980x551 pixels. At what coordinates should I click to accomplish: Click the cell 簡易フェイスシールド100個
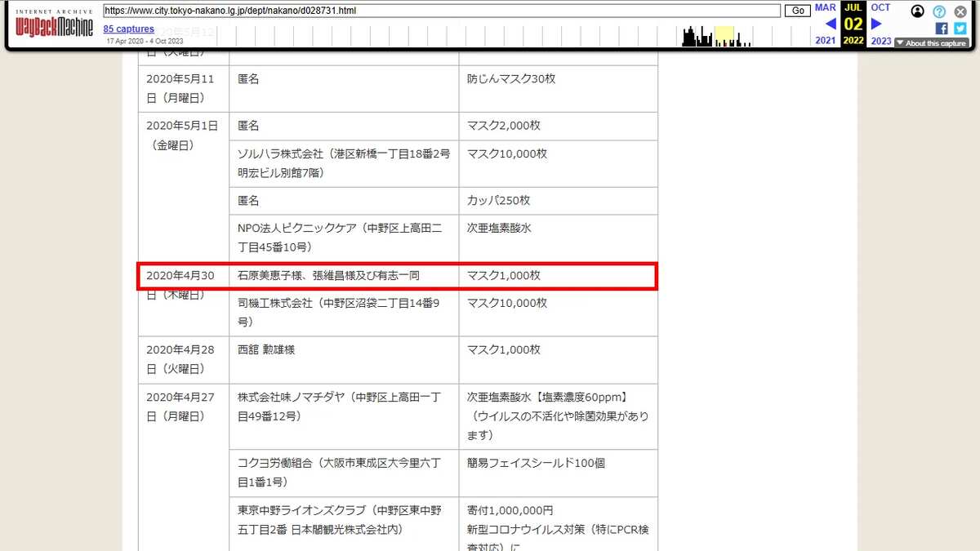point(558,473)
